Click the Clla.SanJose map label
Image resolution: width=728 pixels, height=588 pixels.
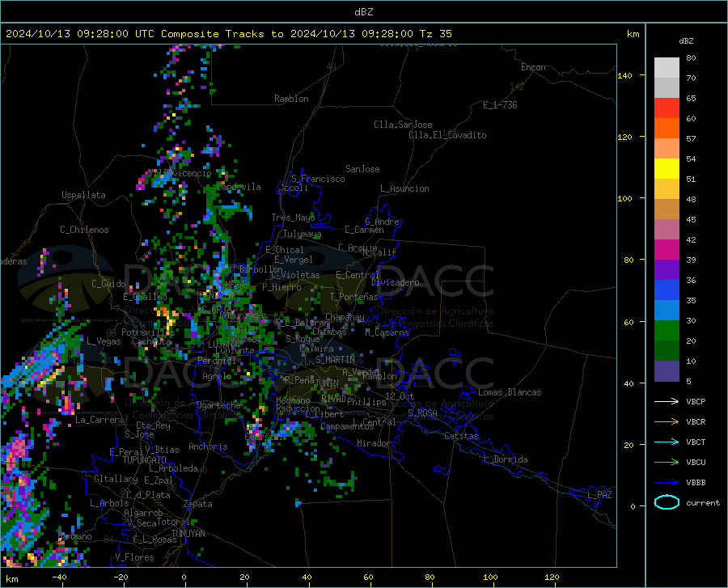click(403, 125)
